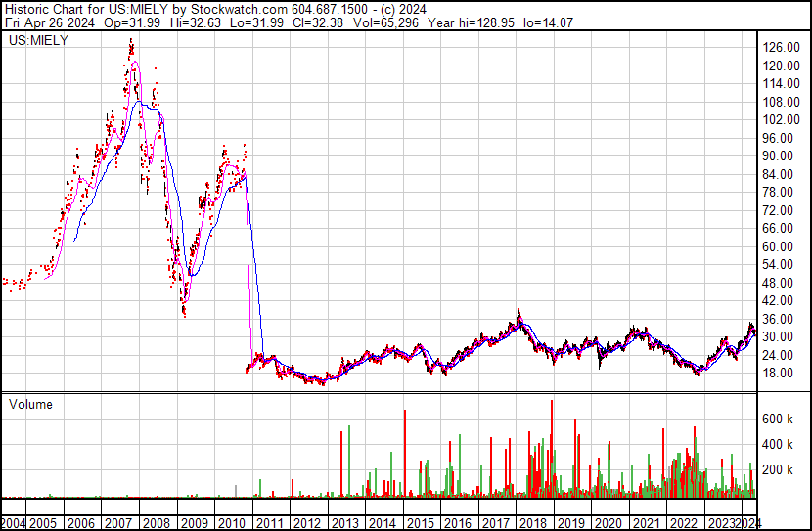Click the 2007 year label

pos(118,523)
